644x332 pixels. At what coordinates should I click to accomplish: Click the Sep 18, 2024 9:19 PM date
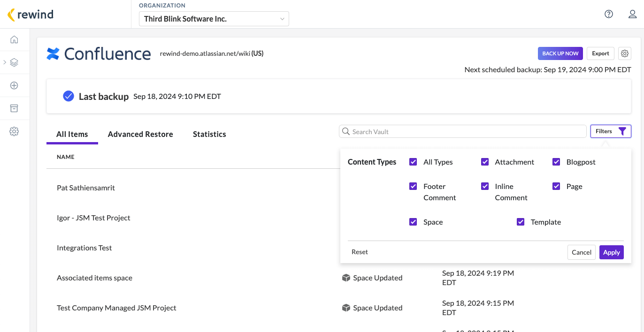tap(478, 278)
